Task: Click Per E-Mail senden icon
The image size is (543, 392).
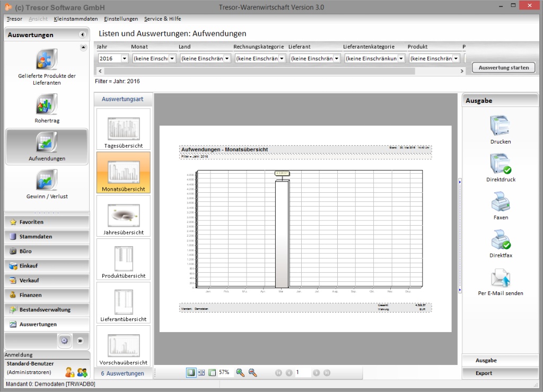Action: coord(500,277)
